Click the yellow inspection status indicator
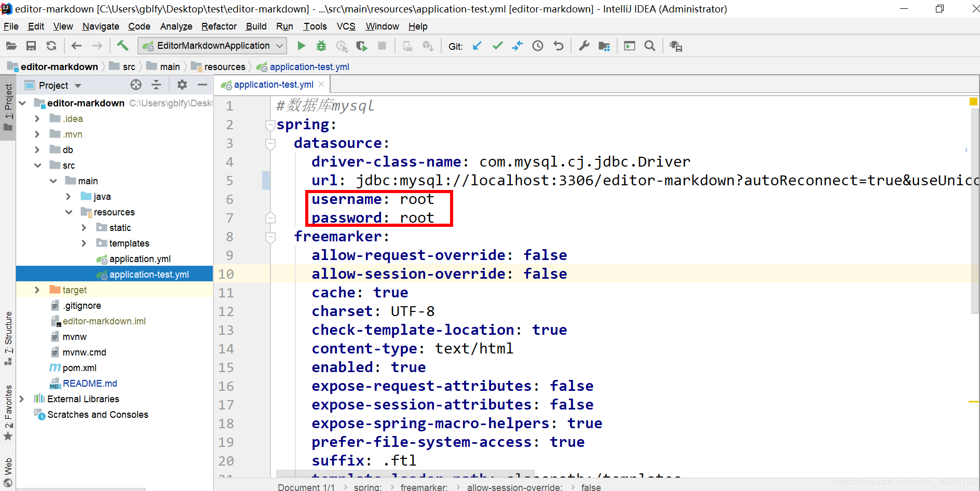Image resolution: width=980 pixels, height=491 pixels. point(973,102)
